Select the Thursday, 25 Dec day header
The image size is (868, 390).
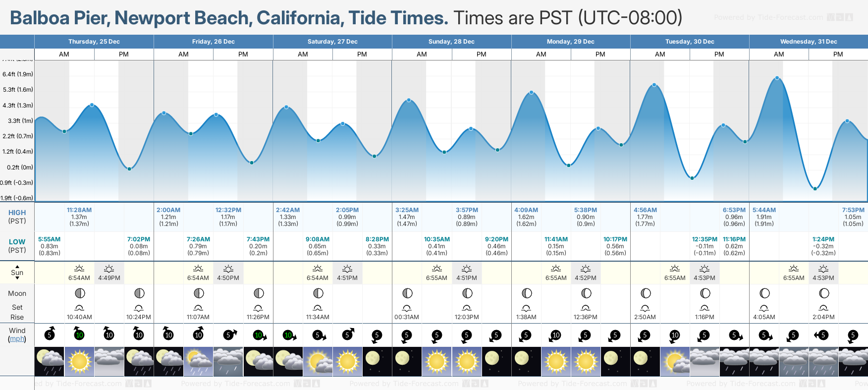pyautogui.click(x=94, y=42)
